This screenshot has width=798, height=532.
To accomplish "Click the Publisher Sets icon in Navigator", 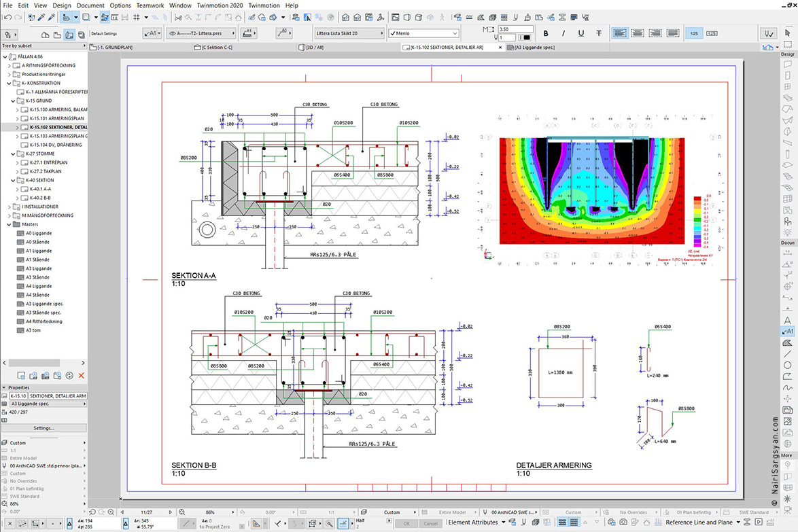I will [82, 35].
